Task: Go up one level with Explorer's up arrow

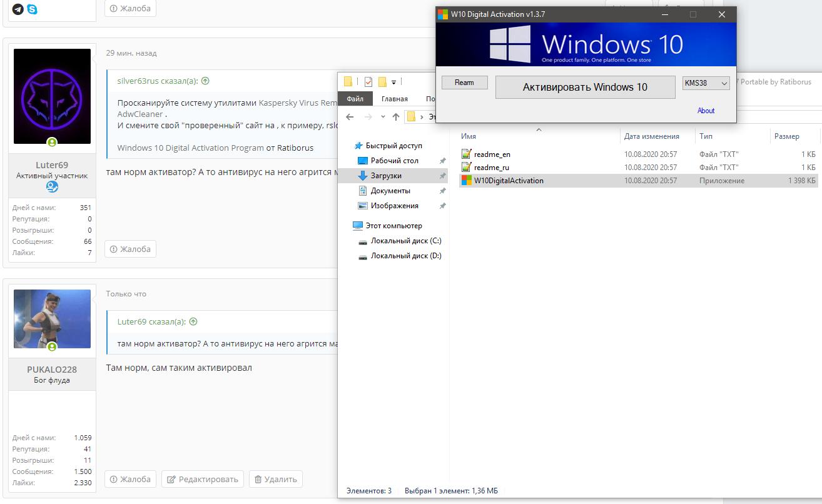Action: pos(396,117)
